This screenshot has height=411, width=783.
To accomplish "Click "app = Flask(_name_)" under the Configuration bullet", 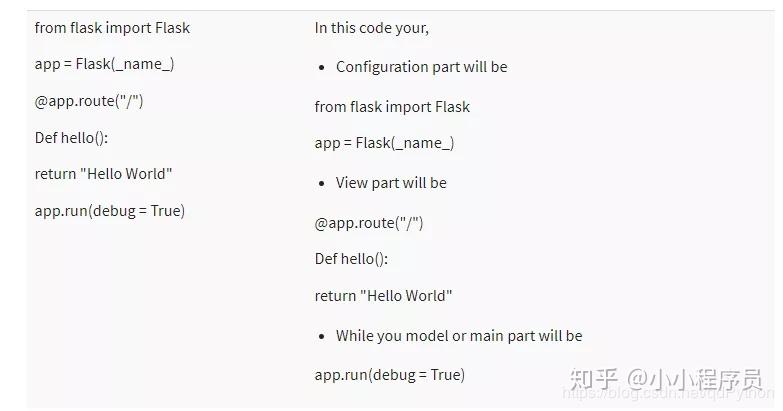I will (384, 143).
